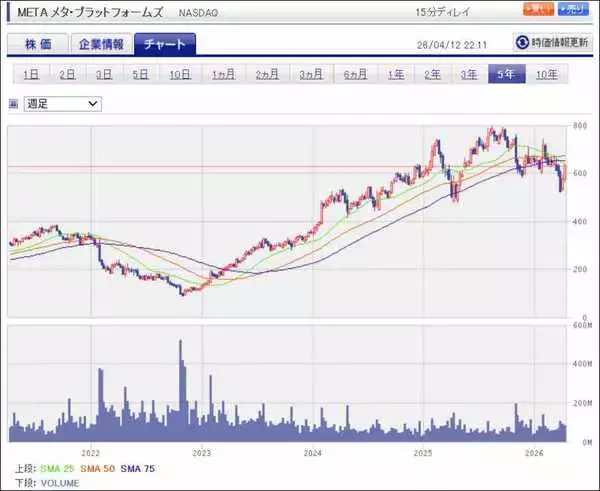The width and height of the screenshot is (600, 491).
Task: Select the 1日 time range
Action: pyautogui.click(x=31, y=75)
